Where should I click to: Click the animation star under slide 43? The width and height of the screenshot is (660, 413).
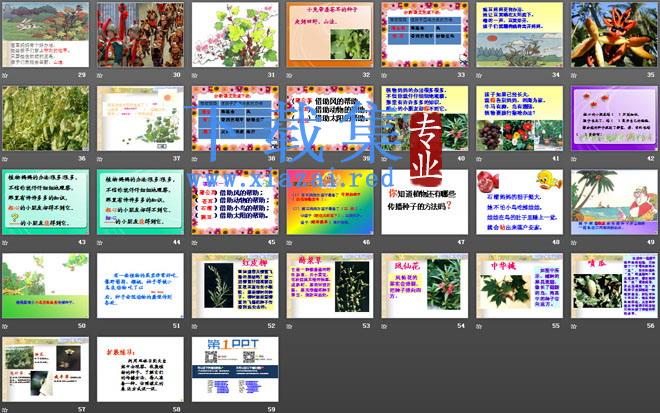(x=5, y=243)
